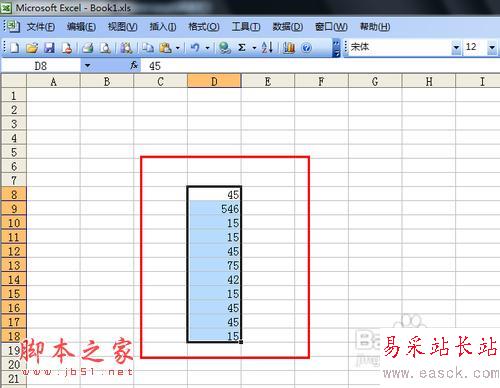Click the AutoSum sigma icon
This screenshot has height=388, width=500.
click(x=242, y=48)
